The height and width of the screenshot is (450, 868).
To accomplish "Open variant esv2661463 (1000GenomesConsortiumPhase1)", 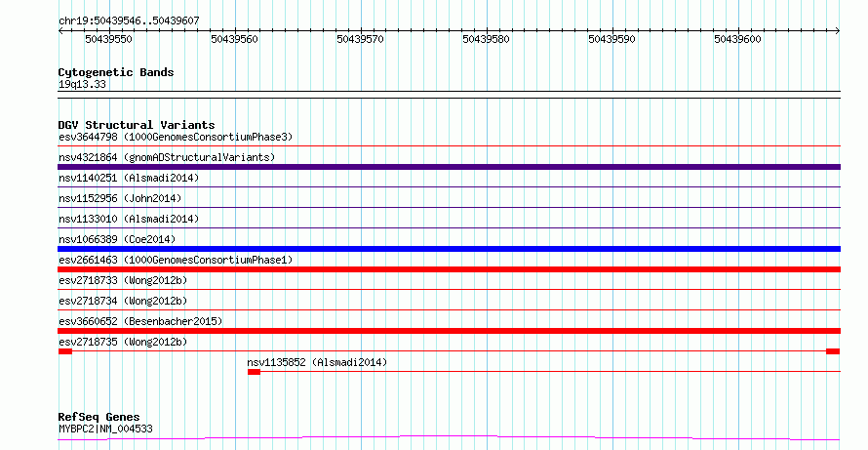I will click(x=176, y=260).
